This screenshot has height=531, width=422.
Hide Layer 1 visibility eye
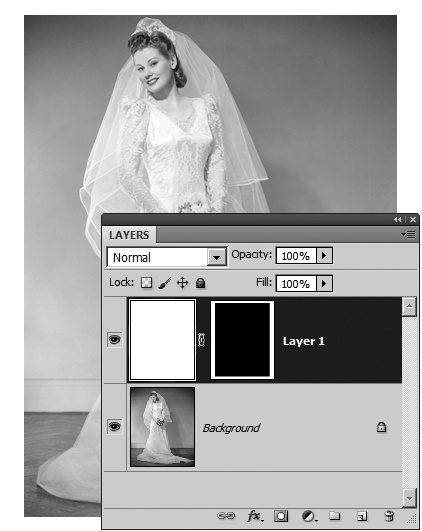114,339
